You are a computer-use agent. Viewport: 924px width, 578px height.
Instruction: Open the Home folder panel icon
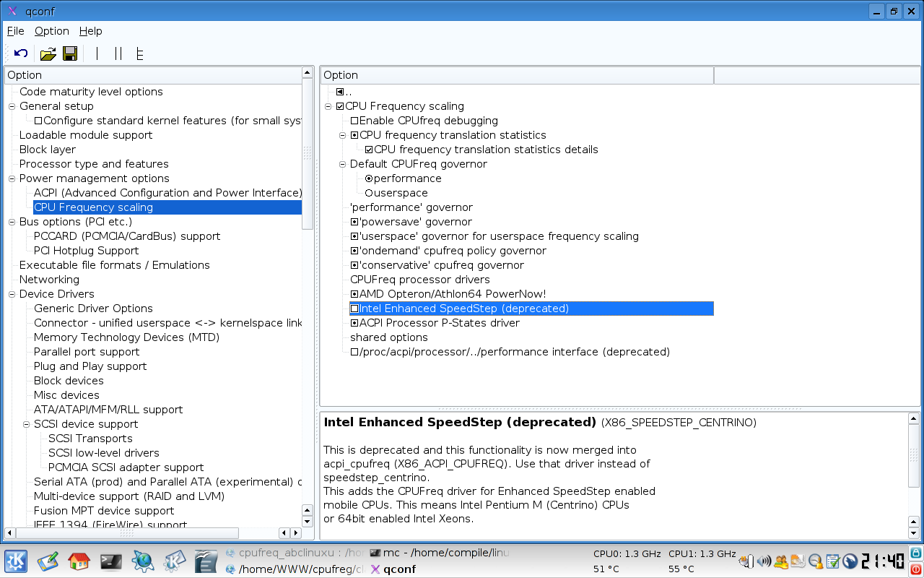click(x=78, y=561)
